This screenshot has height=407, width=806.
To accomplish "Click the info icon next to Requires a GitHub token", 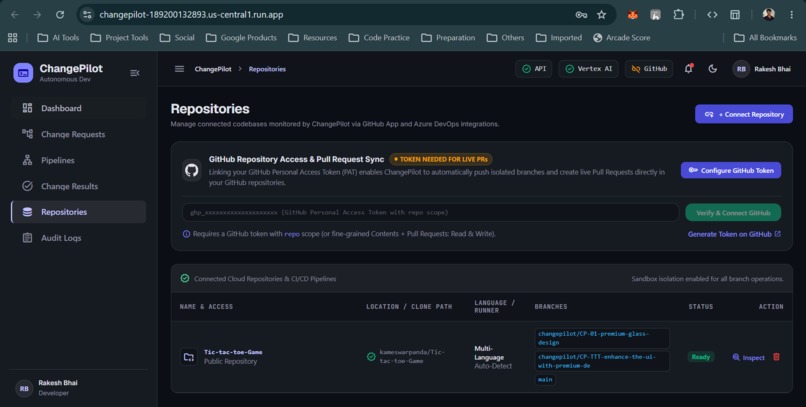I will coord(186,234).
